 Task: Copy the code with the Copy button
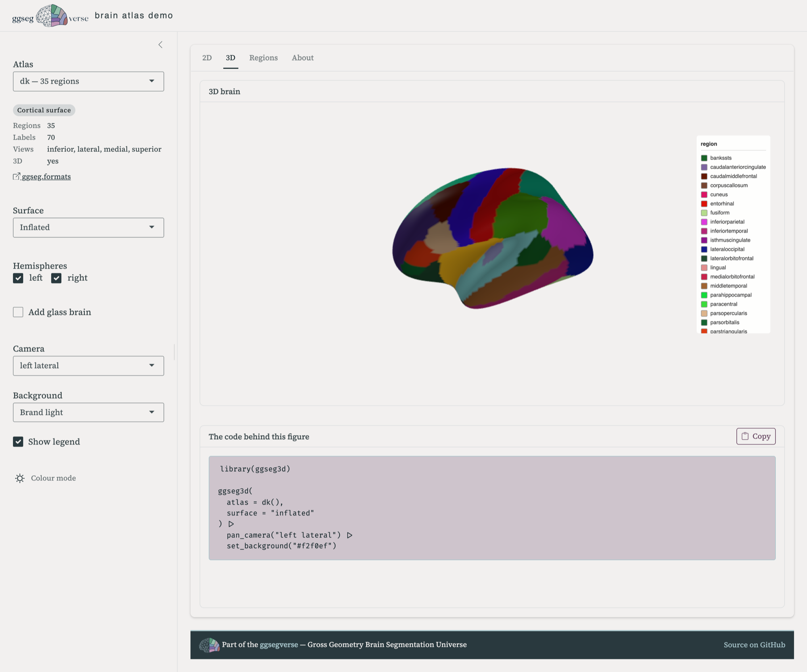756,436
